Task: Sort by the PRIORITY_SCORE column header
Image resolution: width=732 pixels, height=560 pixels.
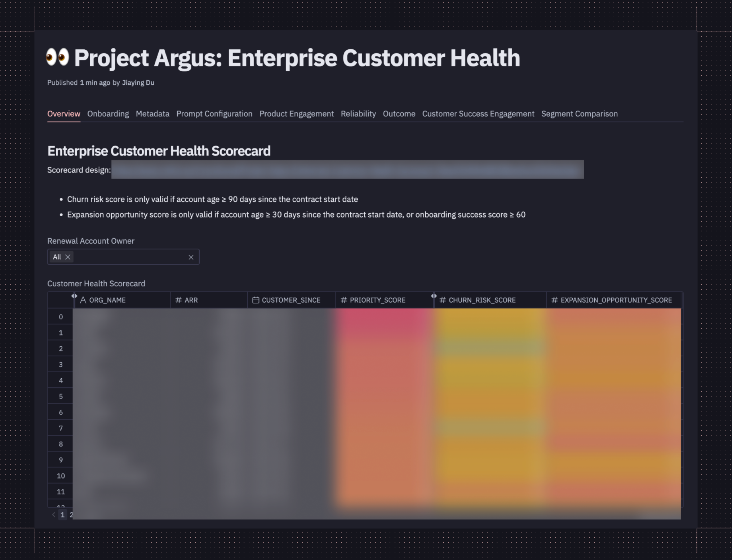Action: 377,300
